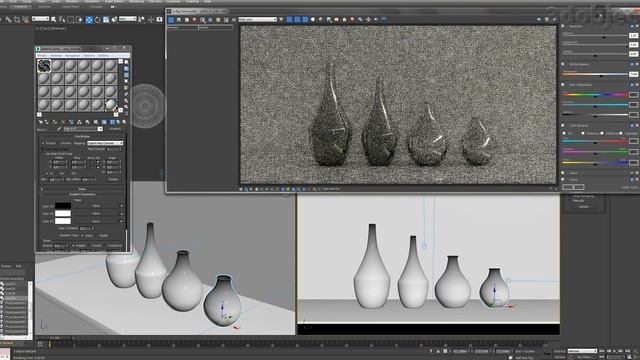640x360 pixels.
Task: Open the black Color #1 swatch
Action: 63,206
